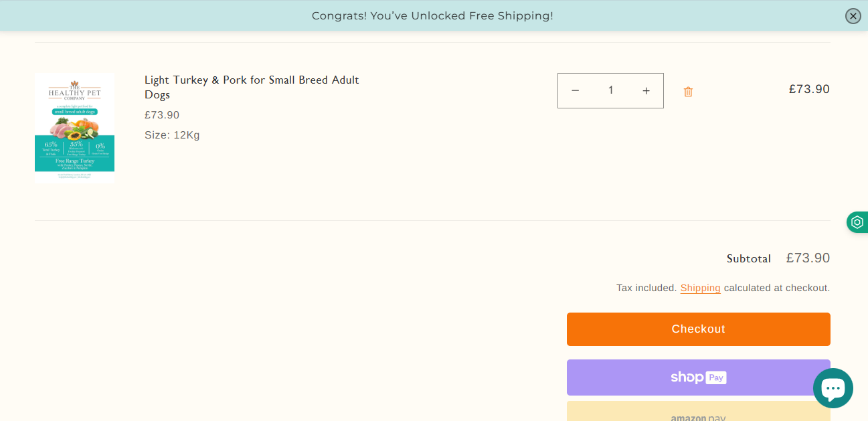Viewport: 868px width, 421px height.
Task: Increase quantity with the plus button
Action: click(x=645, y=90)
